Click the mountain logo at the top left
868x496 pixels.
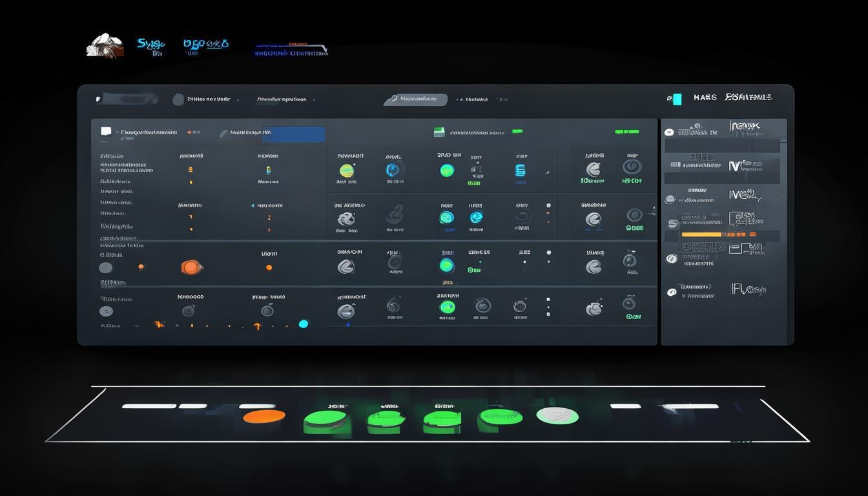click(x=105, y=46)
